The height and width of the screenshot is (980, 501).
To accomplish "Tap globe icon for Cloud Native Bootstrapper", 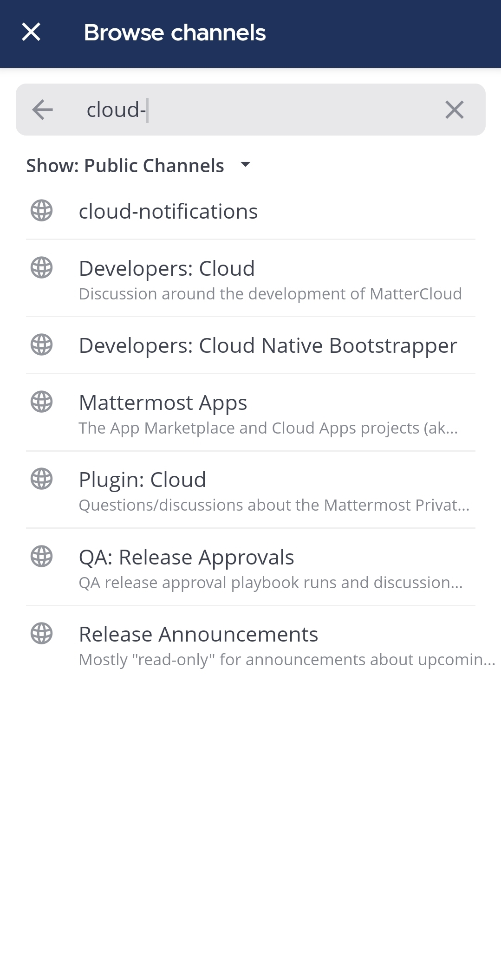I will tap(41, 345).
